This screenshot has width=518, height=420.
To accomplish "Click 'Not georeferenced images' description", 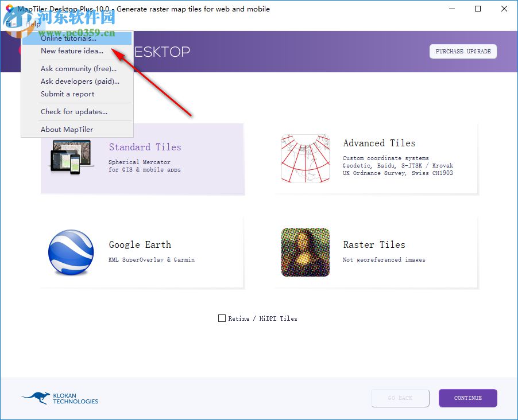I will 384,259.
